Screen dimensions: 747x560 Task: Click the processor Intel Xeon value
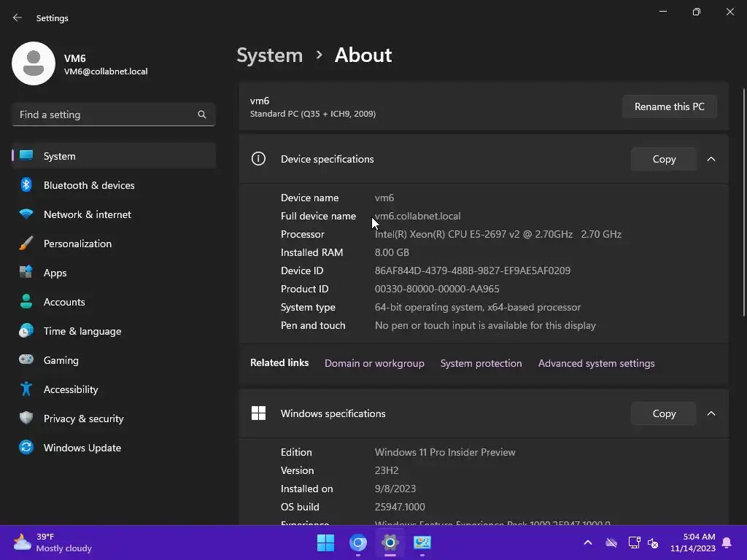click(x=498, y=234)
